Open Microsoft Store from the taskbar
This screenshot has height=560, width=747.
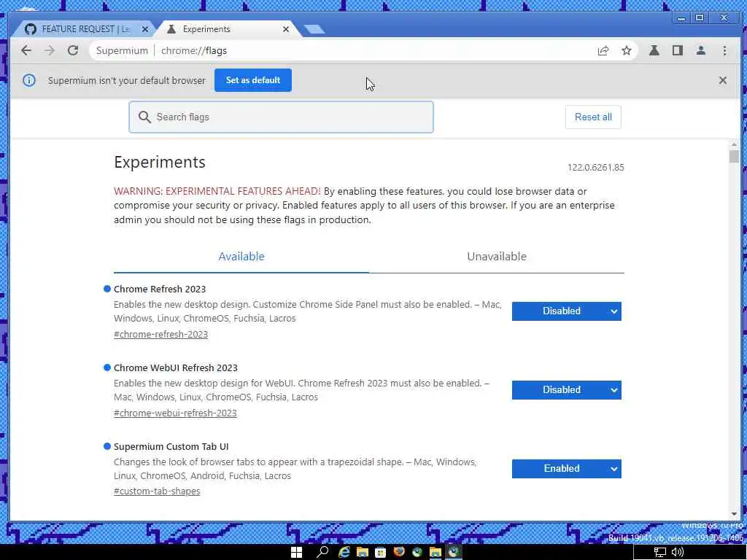380,553
